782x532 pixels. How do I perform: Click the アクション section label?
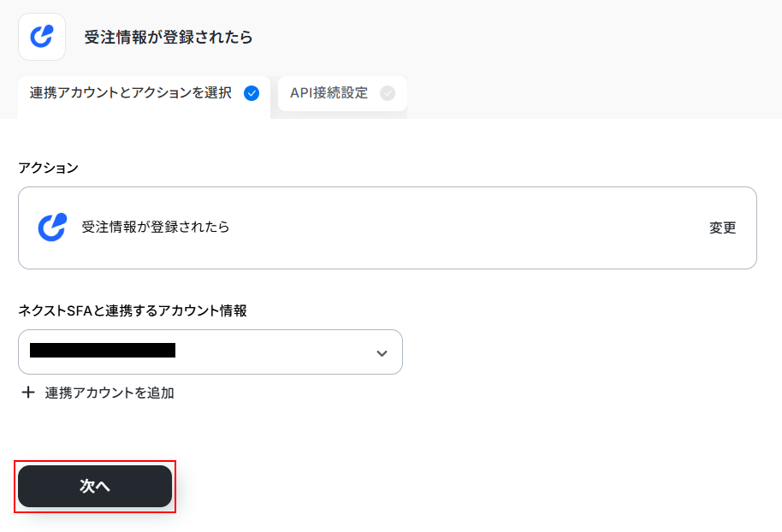pyautogui.click(x=48, y=168)
